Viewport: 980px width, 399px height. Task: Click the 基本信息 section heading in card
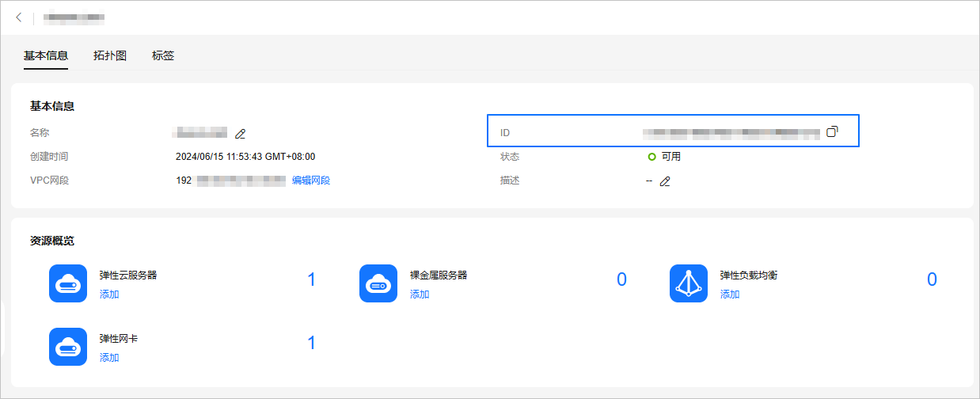pyautogui.click(x=52, y=106)
